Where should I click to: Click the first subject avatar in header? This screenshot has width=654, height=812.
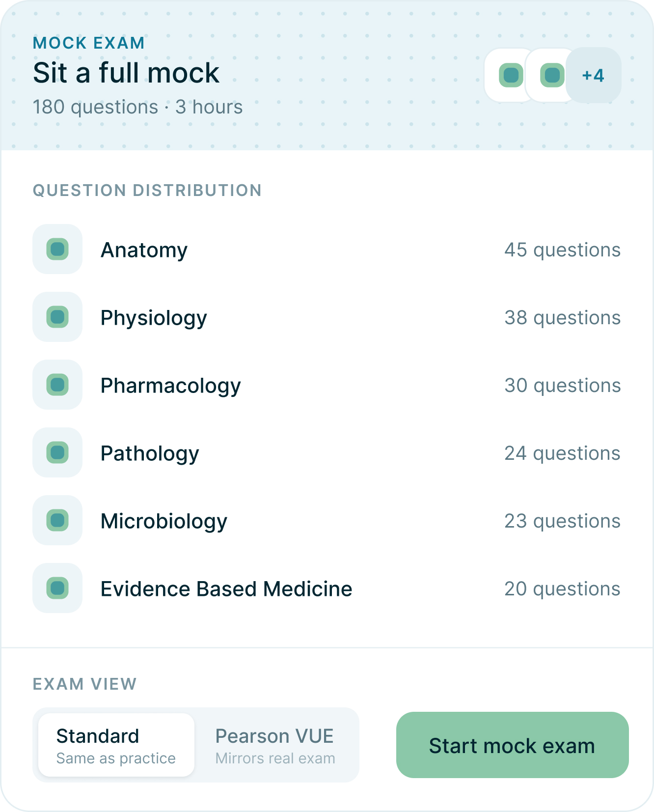click(511, 75)
